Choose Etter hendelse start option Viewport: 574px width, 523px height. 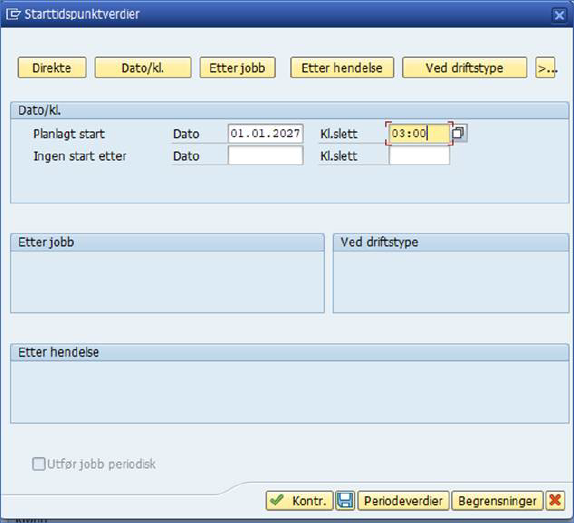point(342,68)
